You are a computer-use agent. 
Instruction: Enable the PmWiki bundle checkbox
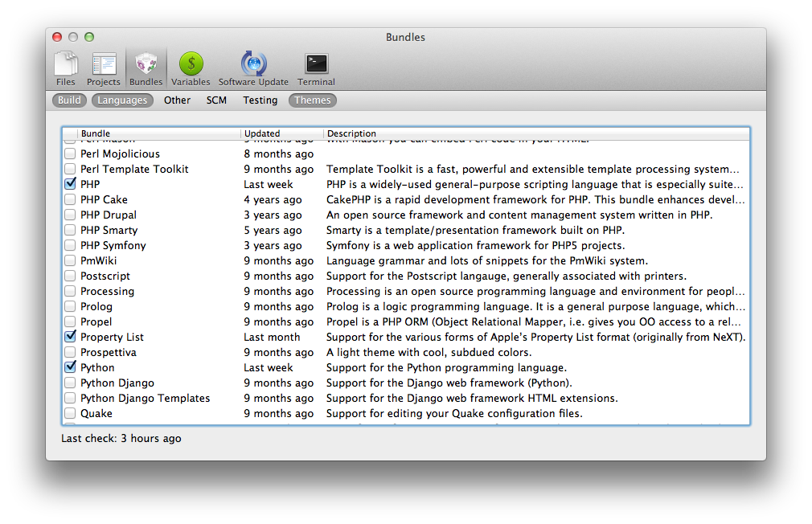(70, 260)
